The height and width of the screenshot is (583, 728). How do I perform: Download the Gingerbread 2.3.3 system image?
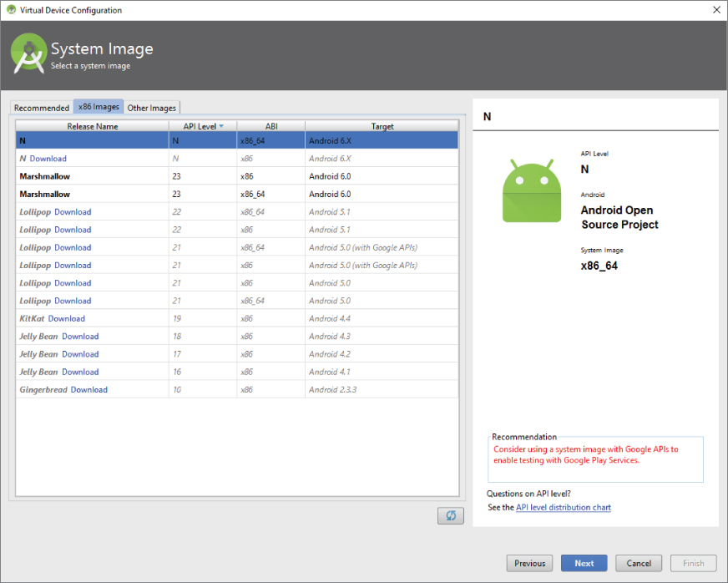[88, 389]
